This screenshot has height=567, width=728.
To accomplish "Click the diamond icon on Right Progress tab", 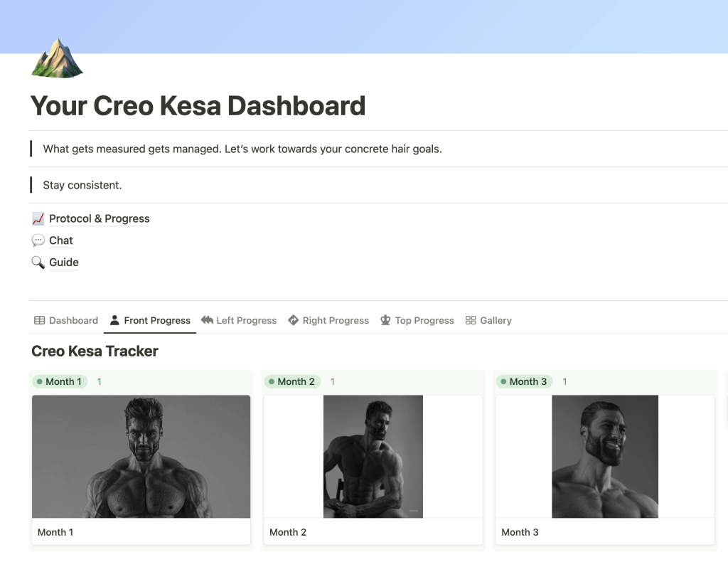I will 293,320.
